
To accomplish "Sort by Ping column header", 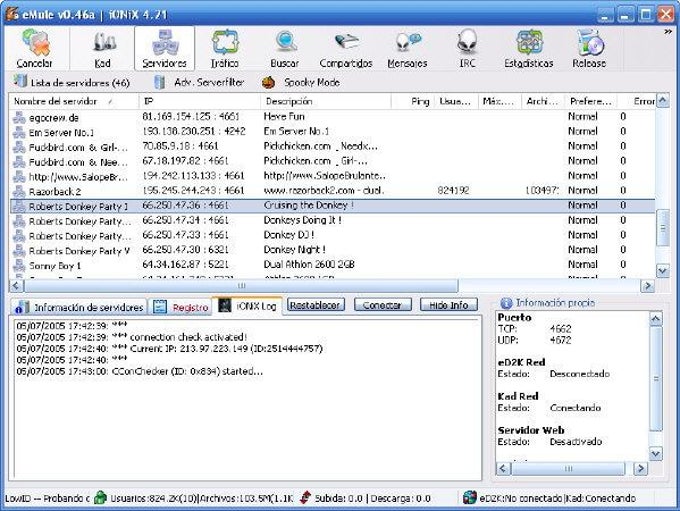I will pos(413,101).
